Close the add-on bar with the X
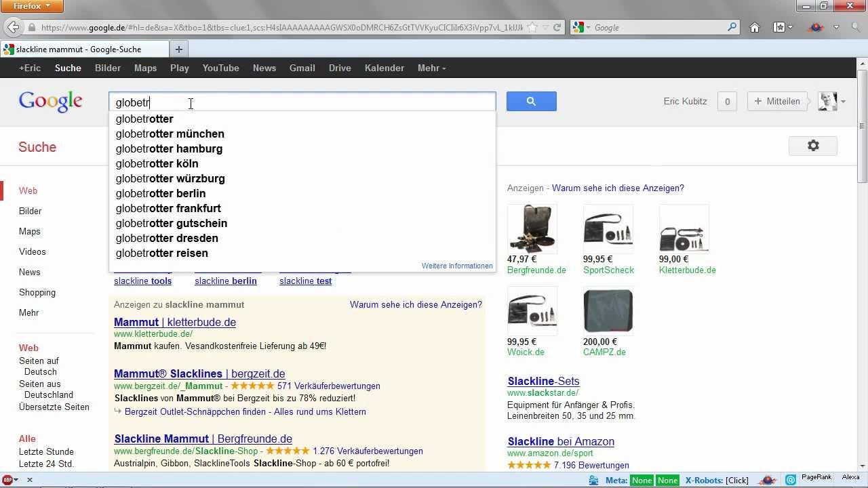Viewport: 868px width, 488px height. click(30, 480)
